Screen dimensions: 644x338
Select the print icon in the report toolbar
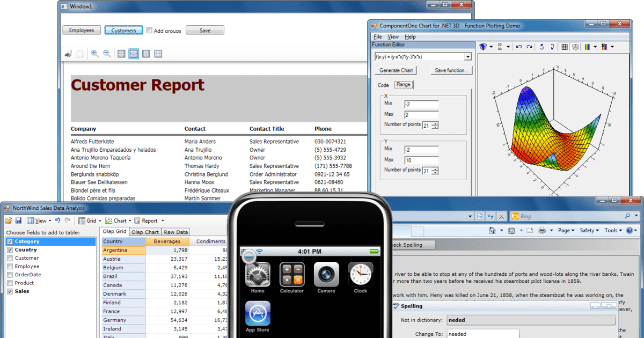tap(68, 54)
